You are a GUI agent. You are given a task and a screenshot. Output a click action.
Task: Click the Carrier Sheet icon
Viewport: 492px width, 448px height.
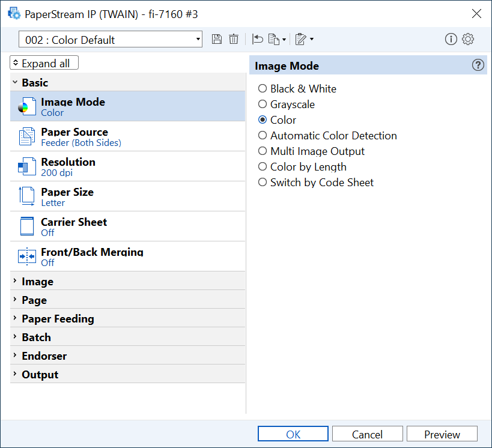pos(27,226)
